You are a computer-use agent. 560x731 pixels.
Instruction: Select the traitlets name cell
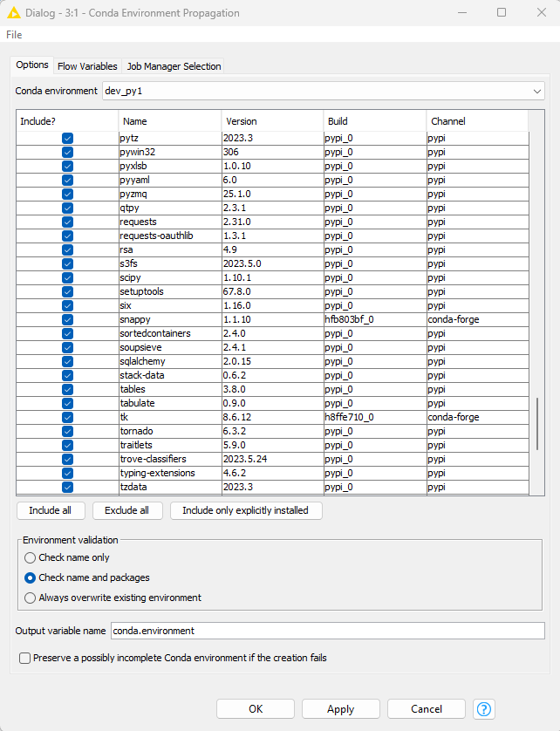point(170,445)
